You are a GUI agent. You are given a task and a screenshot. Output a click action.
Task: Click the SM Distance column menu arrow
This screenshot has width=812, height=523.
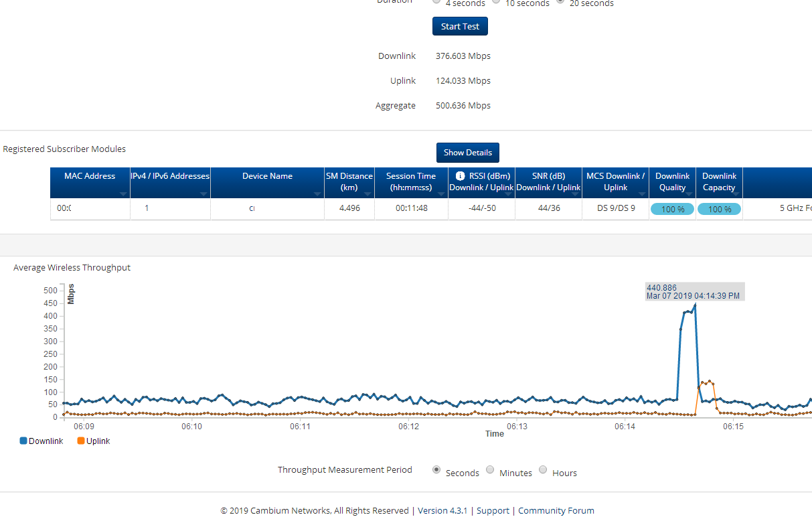pyautogui.click(x=368, y=194)
